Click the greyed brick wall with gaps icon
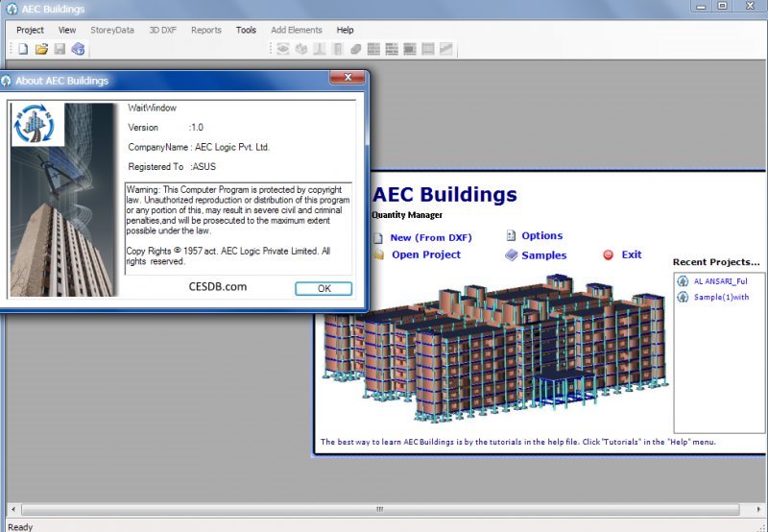 point(392,49)
